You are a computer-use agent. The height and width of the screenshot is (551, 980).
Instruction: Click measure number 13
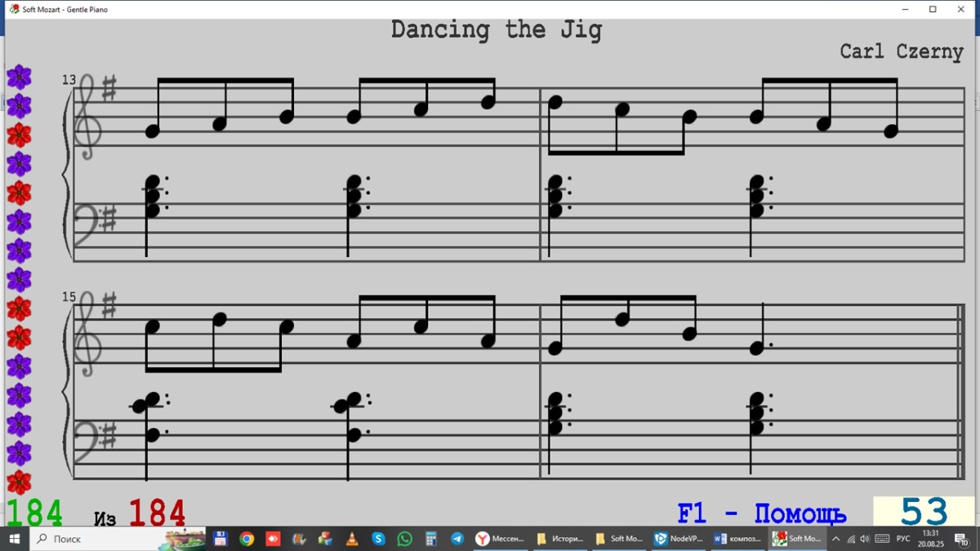pos(69,80)
